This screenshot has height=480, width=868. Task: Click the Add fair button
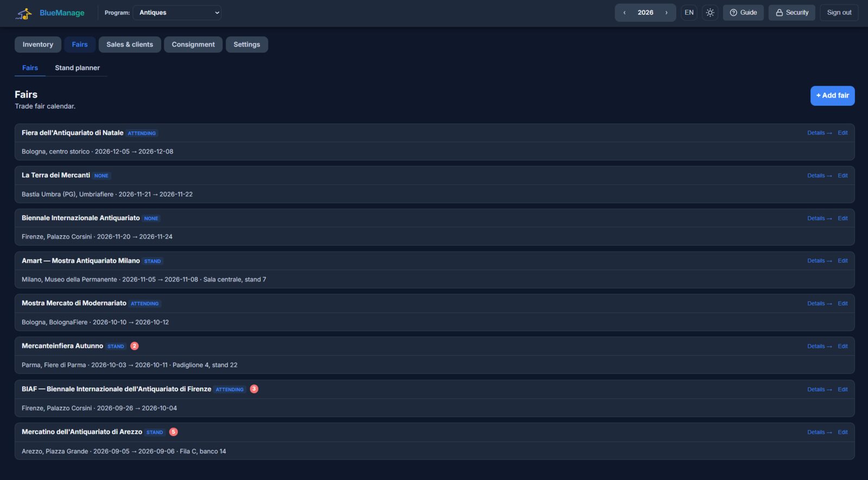click(832, 95)
